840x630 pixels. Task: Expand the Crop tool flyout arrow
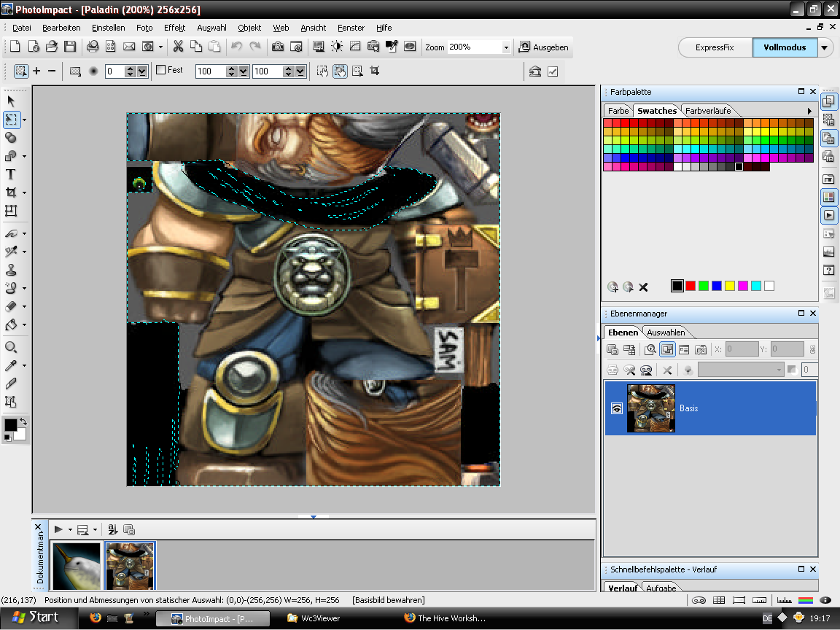[24, 192]
